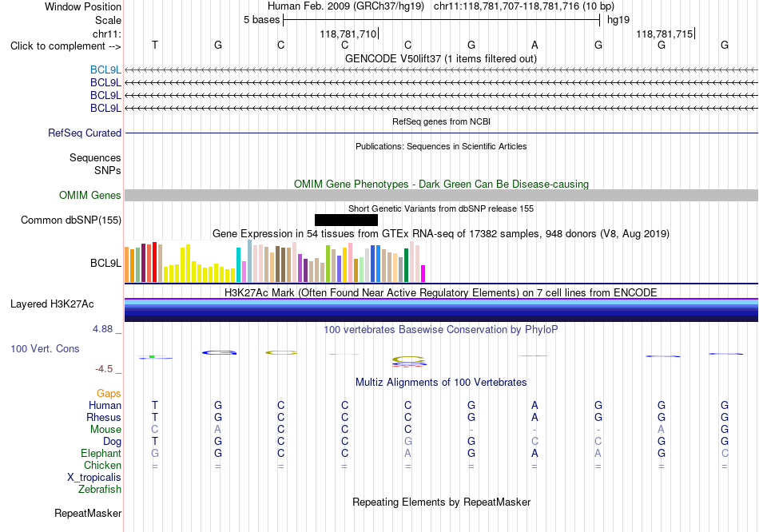Click the "T" base in the chr11 sequence row
Screen dimensions: 759x532
[x=155, y=45]
